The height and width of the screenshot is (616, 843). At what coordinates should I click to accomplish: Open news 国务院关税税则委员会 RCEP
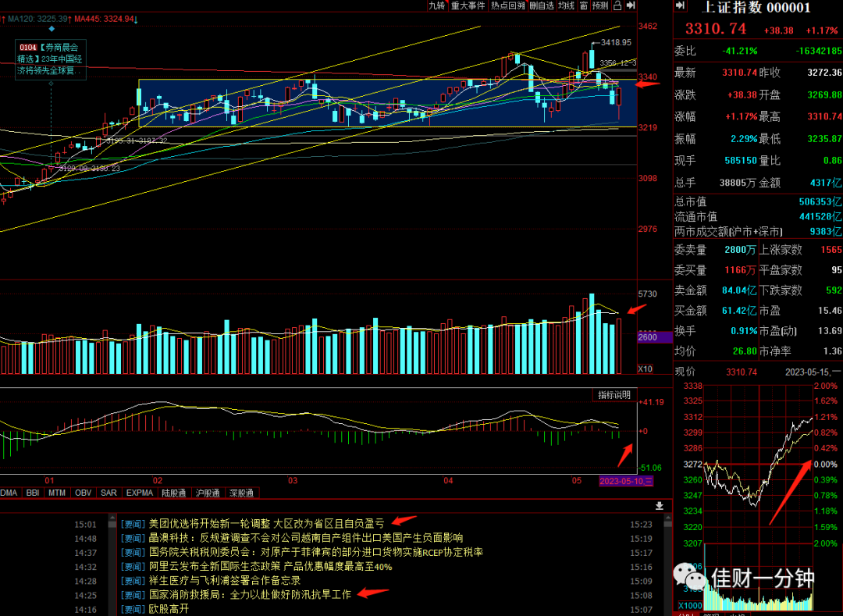click(315, 552)
